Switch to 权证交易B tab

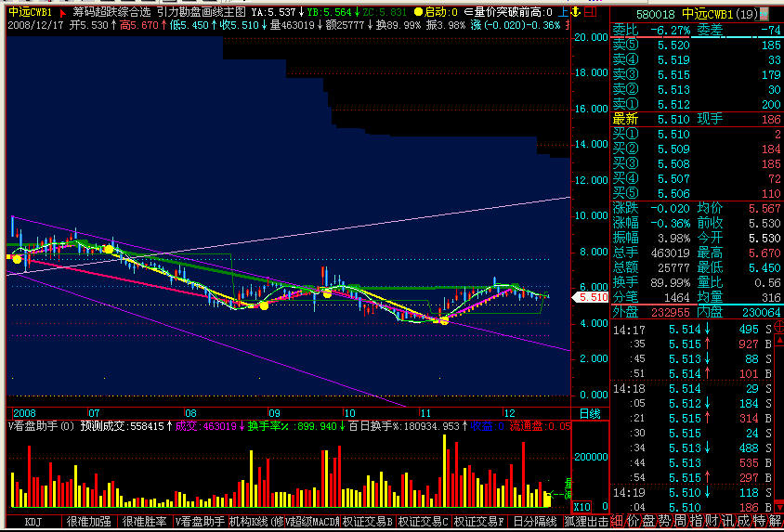click(368, 522)
